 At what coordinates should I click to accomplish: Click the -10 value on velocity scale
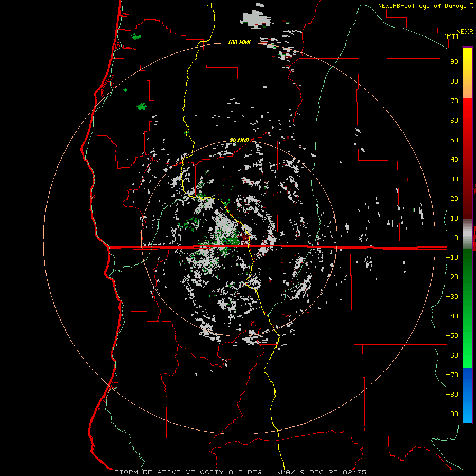click(x=452, y=258)
